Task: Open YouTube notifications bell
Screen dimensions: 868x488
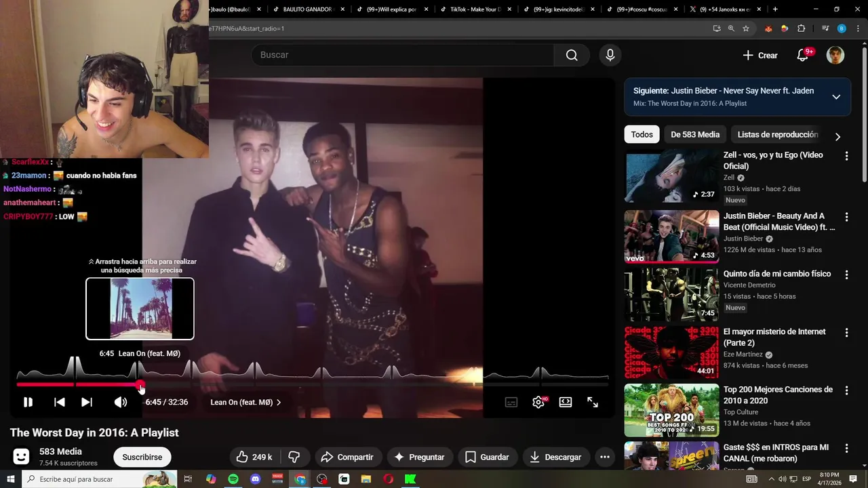Action: coord(802,56)
